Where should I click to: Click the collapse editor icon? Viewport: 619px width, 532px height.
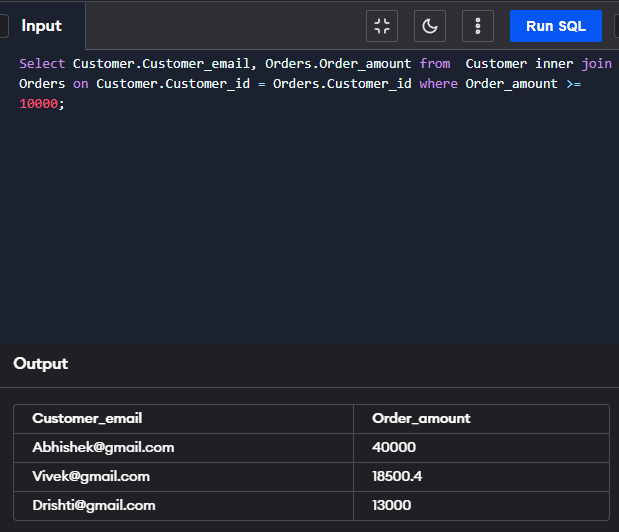pos(382,26)
